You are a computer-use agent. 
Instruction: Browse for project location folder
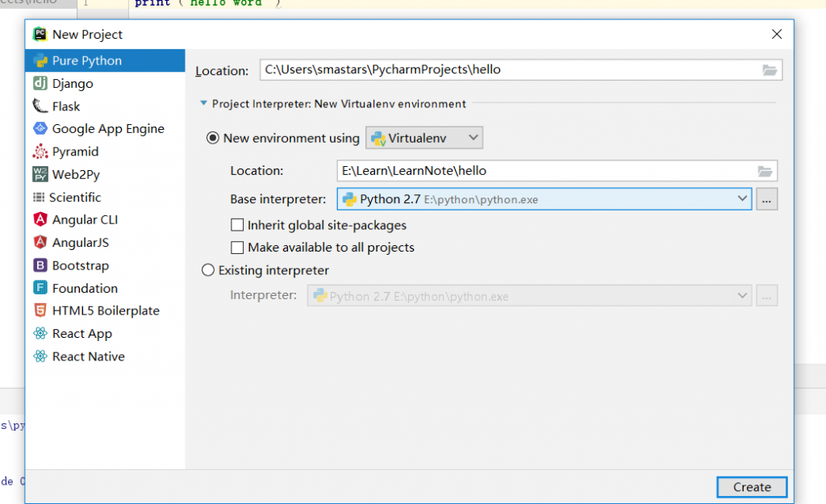(770, 70)
